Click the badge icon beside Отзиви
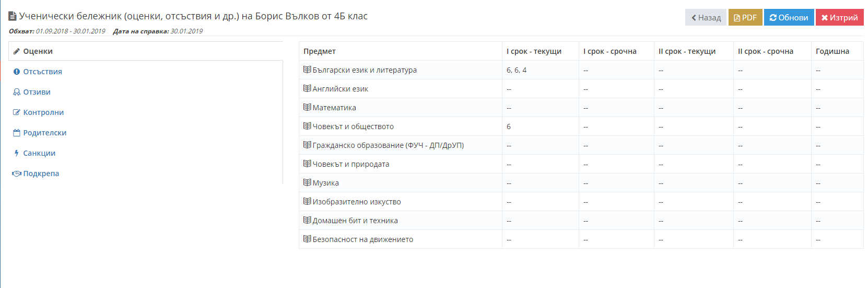Viewport: 868px width, 288px height. [x=17, y=92]
